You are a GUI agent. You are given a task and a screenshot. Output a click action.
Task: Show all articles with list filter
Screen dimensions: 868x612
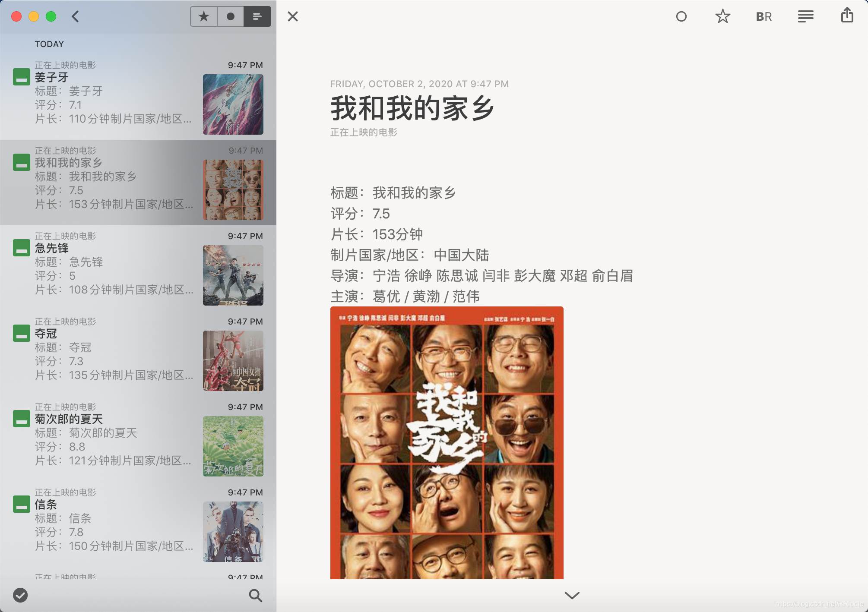257,17
